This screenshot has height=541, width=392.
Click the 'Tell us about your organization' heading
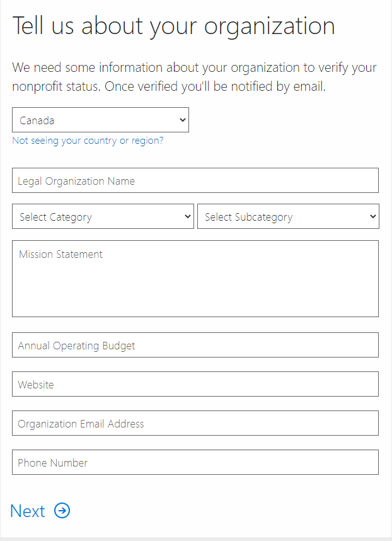[x=173, y=26]
